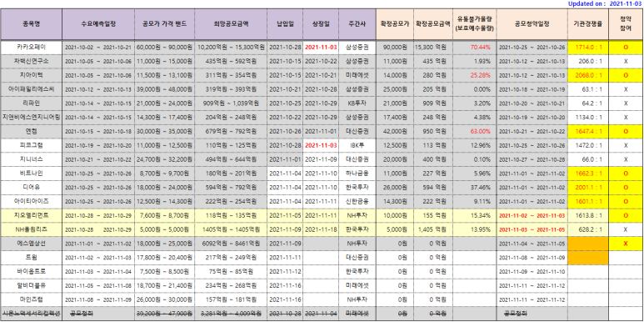644x322 pixels.
Task: Click the 15,300 억원 confirmed amount cell
Action: [433, 48]
